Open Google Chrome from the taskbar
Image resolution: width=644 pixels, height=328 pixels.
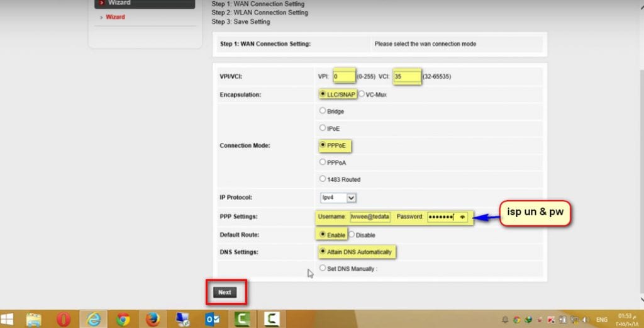point(123,319)
